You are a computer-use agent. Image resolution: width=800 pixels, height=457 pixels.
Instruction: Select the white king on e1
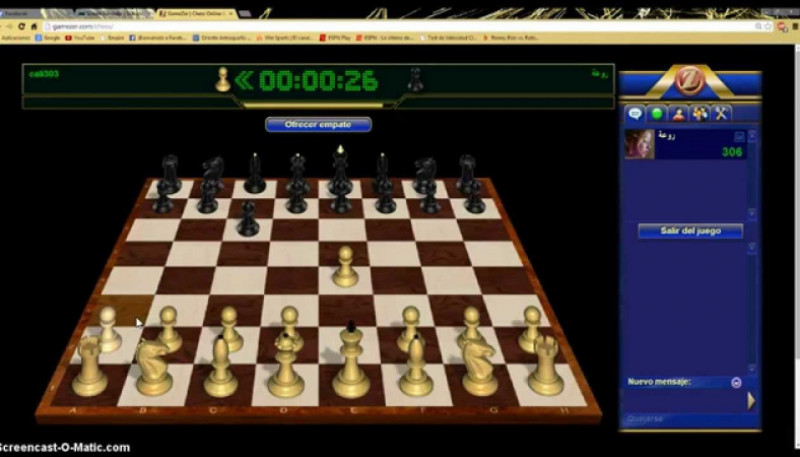[351, 360]
